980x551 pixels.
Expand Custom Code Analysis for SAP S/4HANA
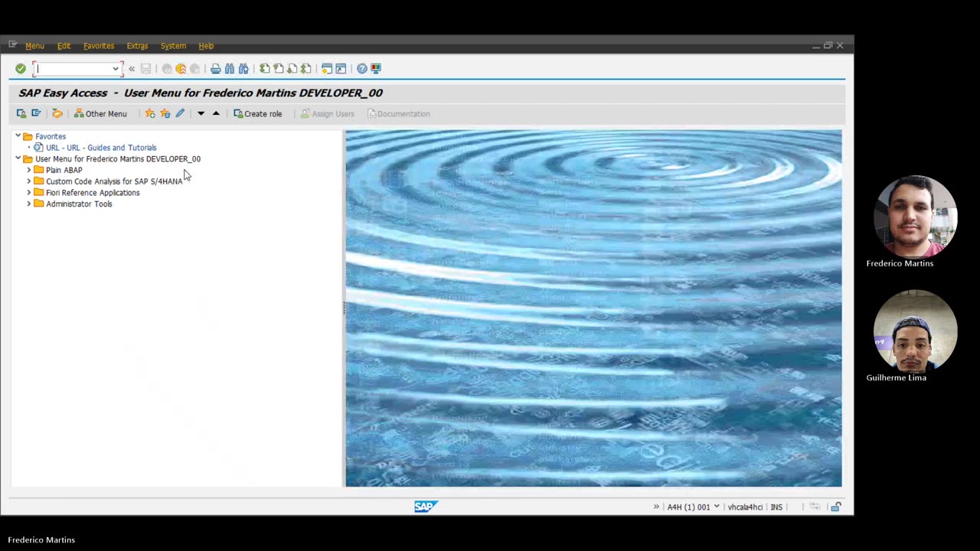29,181
